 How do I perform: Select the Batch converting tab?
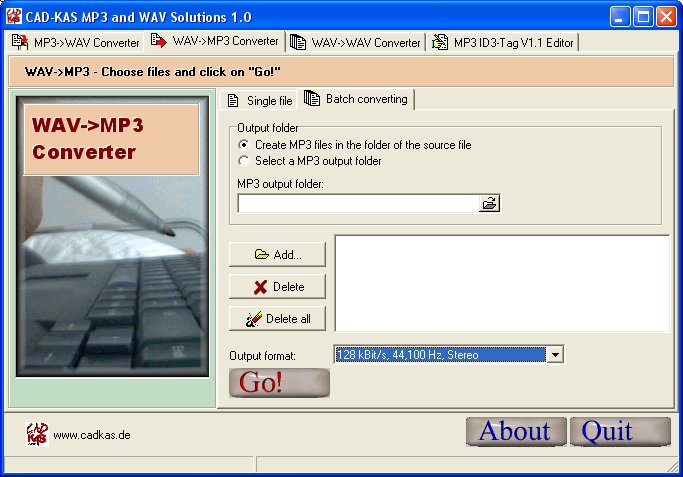(x=356, y=99)
